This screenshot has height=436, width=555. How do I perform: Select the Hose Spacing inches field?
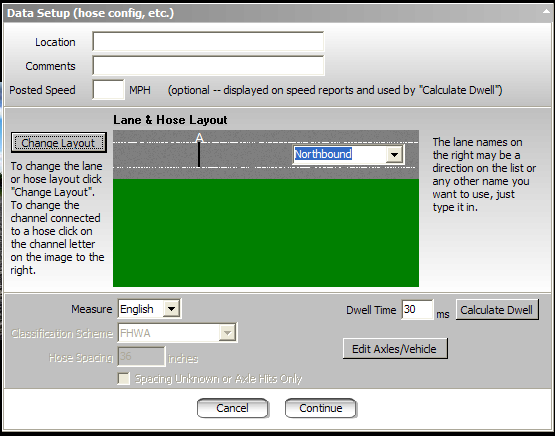141,356
